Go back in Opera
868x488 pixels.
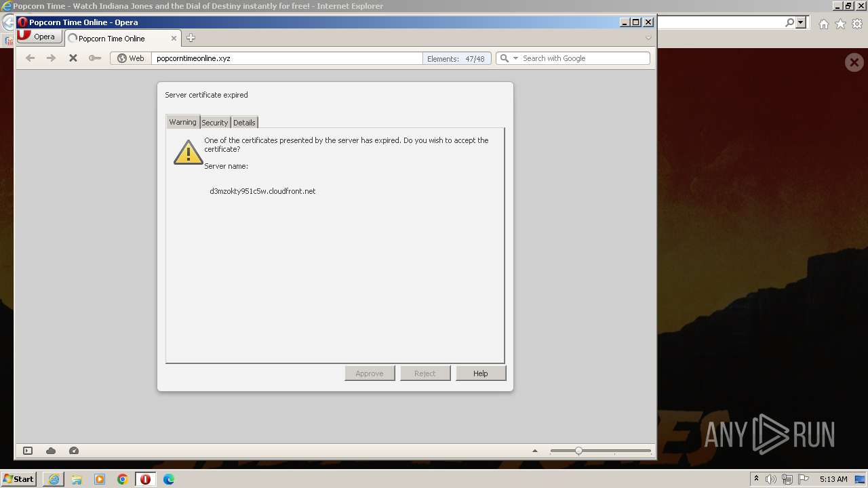(x=30, y=58)
